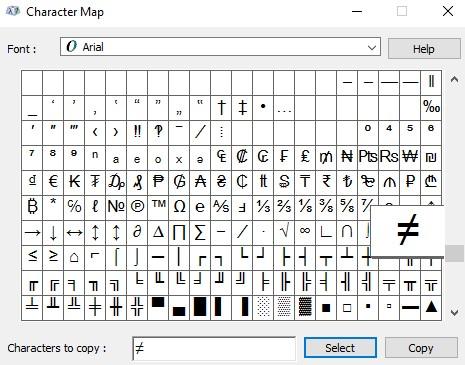Select the double vertical line ‖ character

(x=431, y=83)
